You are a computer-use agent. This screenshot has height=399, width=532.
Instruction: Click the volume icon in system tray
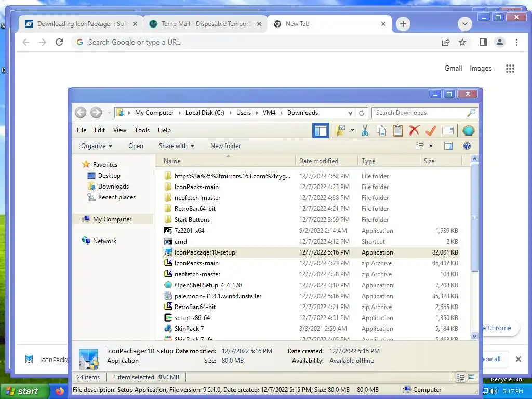click(493, 391)
